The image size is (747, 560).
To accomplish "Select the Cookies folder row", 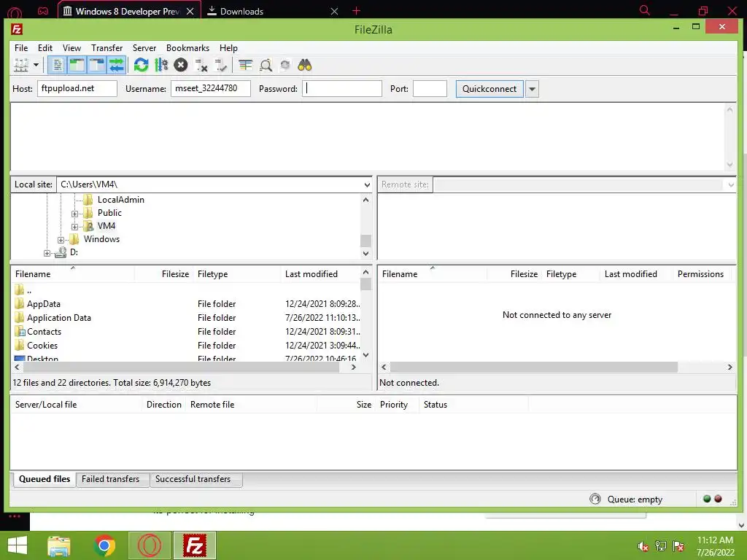I will tap(187, 345).
